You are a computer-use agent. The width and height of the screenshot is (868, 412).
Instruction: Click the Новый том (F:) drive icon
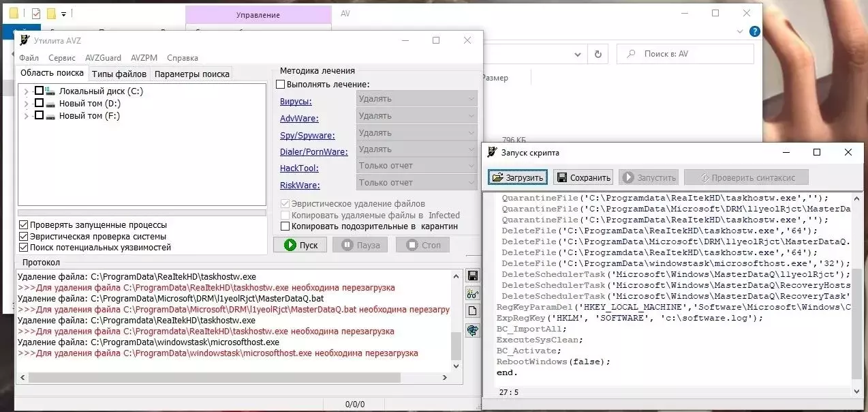pos(50,116)
